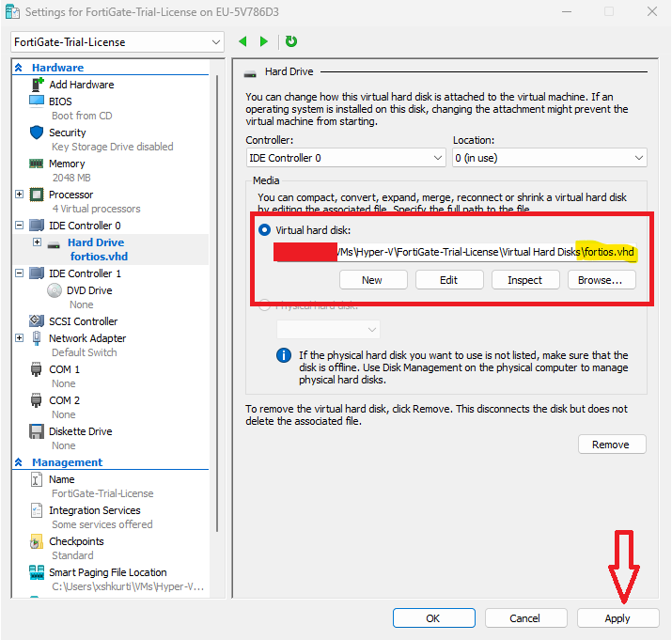Click the Add Hardware icon
The image size is (672, 640).
[x=38, y=85]
